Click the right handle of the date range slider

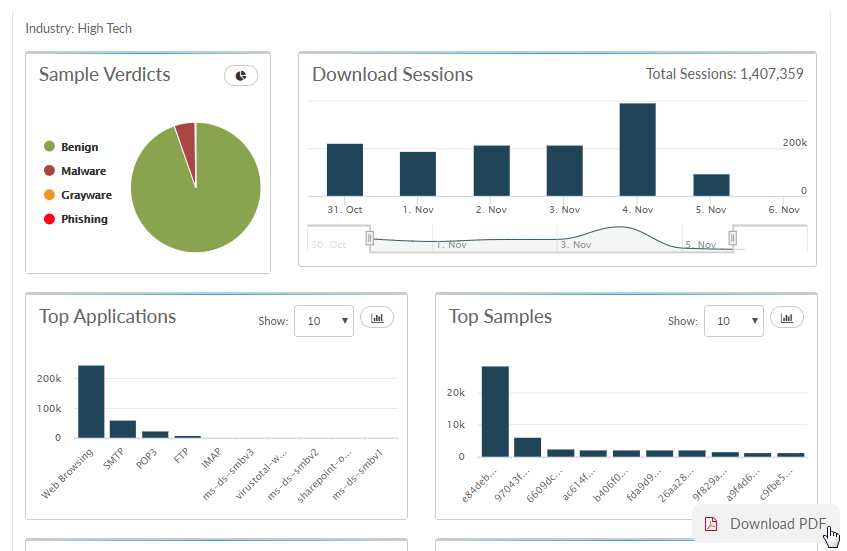(733, 238)
